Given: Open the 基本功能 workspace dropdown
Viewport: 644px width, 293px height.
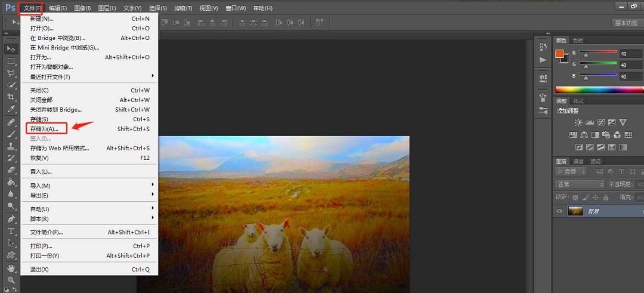Looking at the screenshot, I should pos(626,23).
